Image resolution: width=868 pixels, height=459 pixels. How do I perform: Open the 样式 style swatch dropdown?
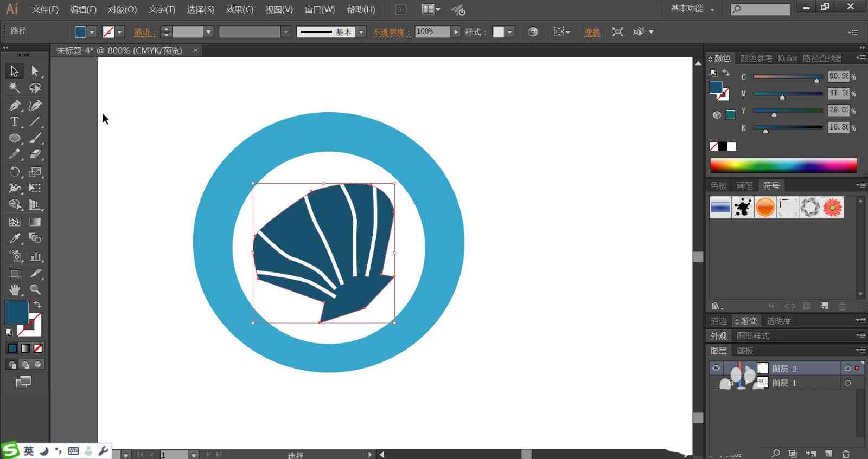tap(509, 32)
